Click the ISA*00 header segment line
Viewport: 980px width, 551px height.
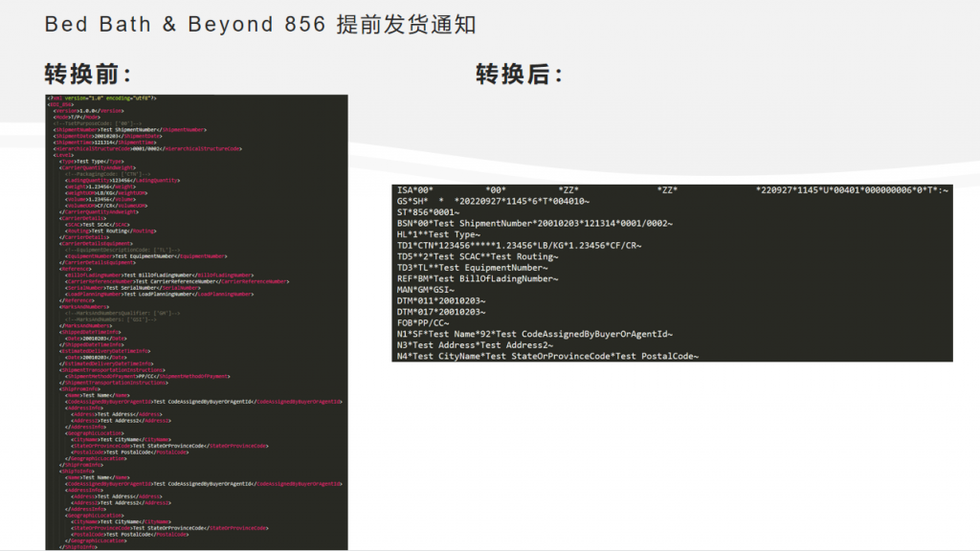point(673,190)
